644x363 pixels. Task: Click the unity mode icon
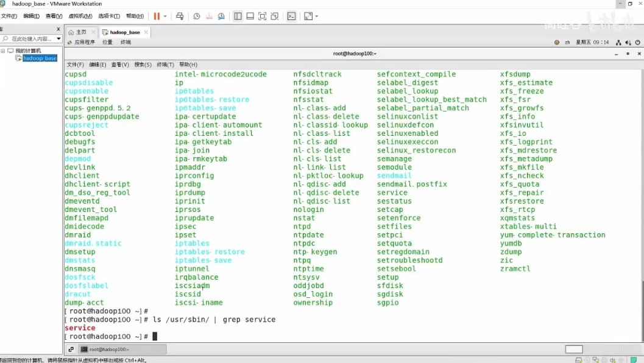pyautogui.click(x=275, y=16)
